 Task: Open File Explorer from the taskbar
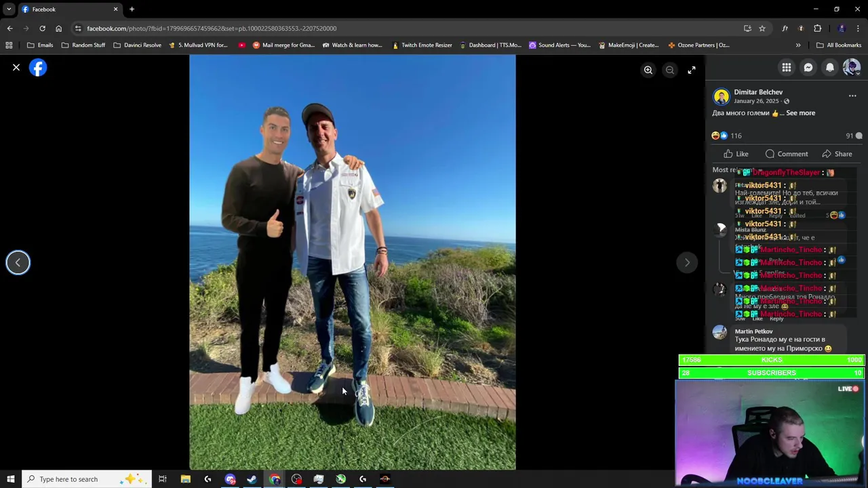(x=185, y=479)
